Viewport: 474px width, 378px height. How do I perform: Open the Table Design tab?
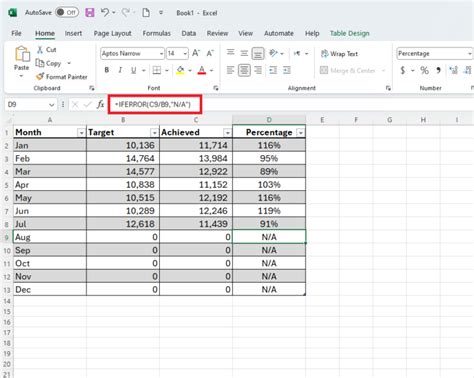tap(350, 33)
